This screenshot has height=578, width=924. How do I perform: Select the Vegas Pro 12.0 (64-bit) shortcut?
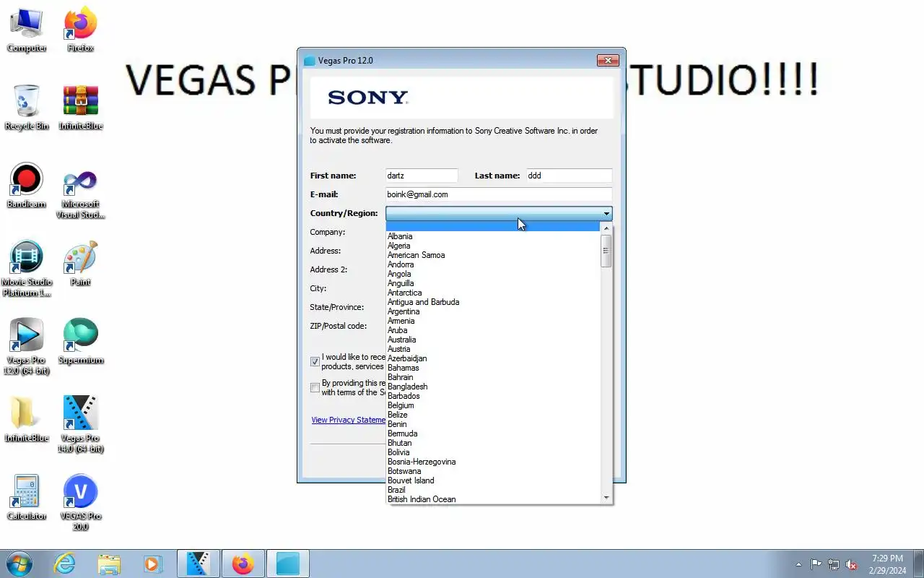click(x=27, y=348)
